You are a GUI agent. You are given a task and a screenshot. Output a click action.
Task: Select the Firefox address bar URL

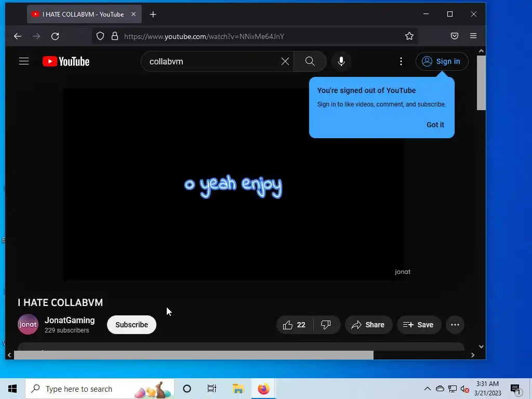(204, 37)
